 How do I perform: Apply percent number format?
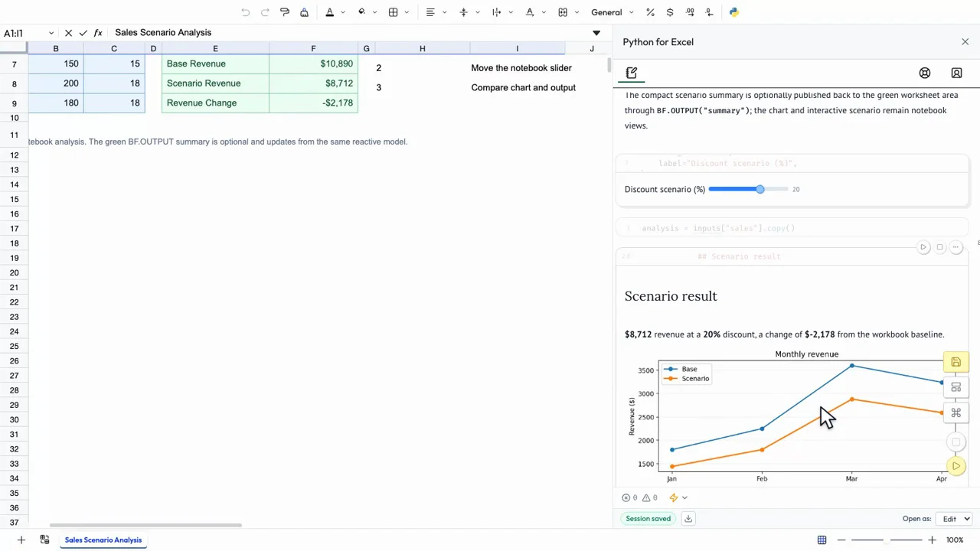pos(650,12)
